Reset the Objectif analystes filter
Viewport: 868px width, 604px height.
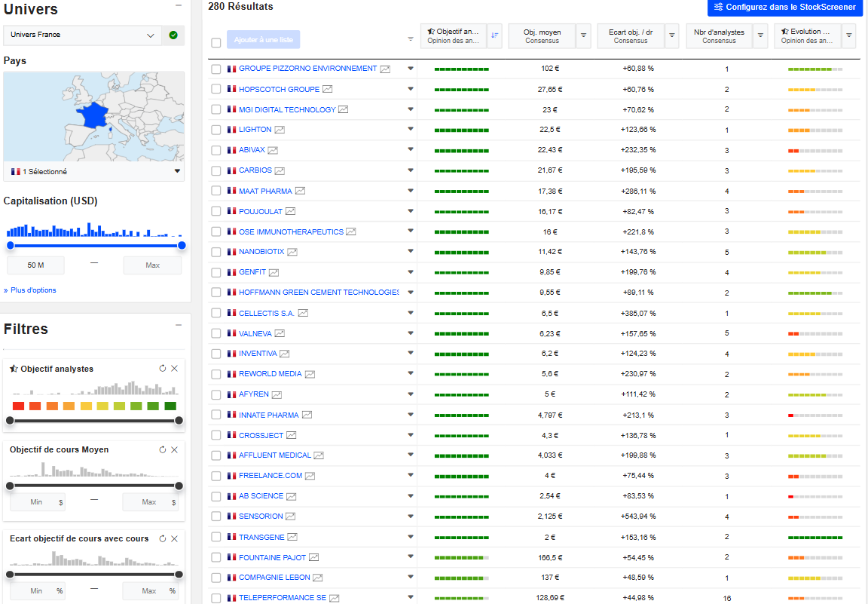pyautogui.click(x=162, y=368)
